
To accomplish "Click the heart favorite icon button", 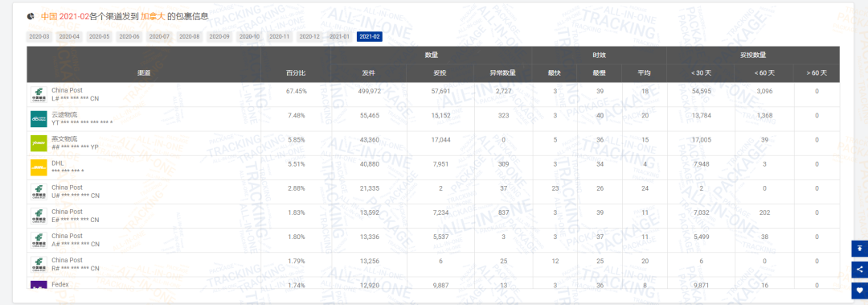I will [x=859, y=290].
